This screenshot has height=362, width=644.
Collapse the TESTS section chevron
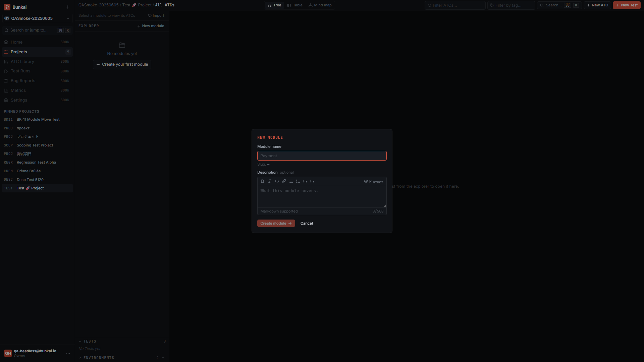[80, 342]
